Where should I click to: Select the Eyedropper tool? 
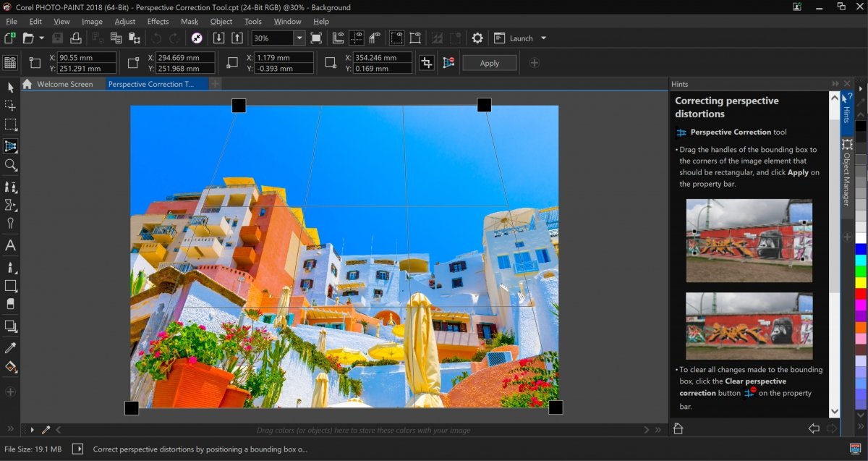pos(10,348)
